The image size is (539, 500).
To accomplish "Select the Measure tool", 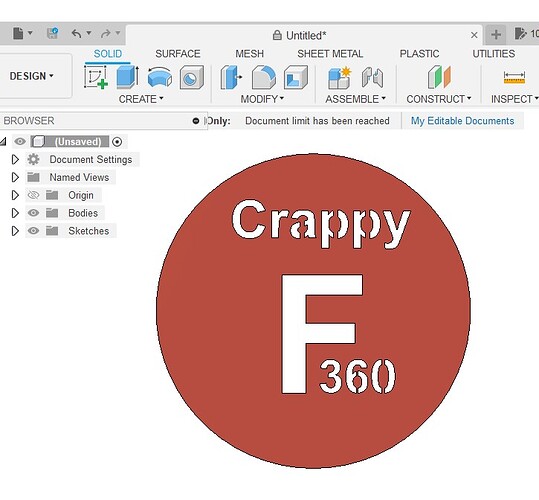I will click(514, 77).
